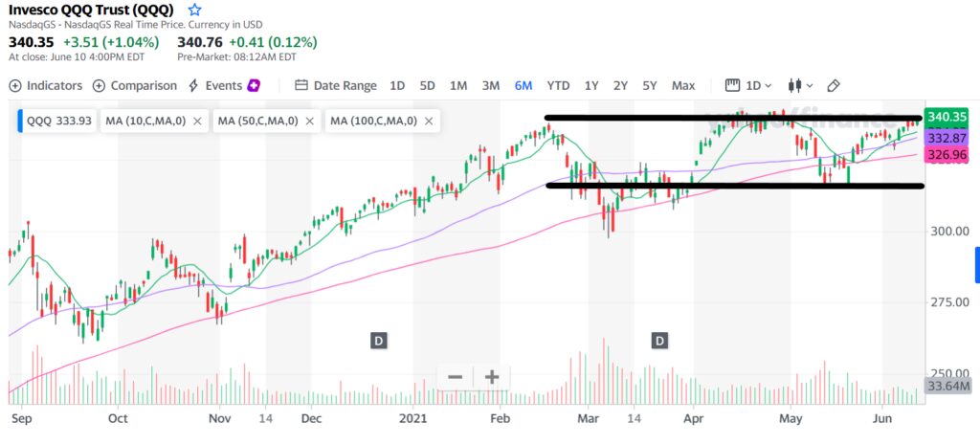The height and width of the screenshot is (444, 980).
Task: Remove the MA (10,C,MA,0) indicator
Action: [x=197, y=122]
